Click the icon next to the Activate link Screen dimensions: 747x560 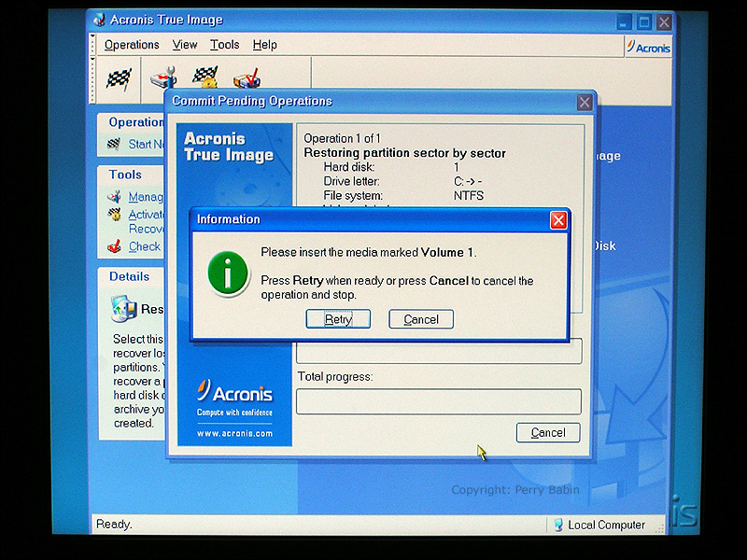click(x=114, y=215)
